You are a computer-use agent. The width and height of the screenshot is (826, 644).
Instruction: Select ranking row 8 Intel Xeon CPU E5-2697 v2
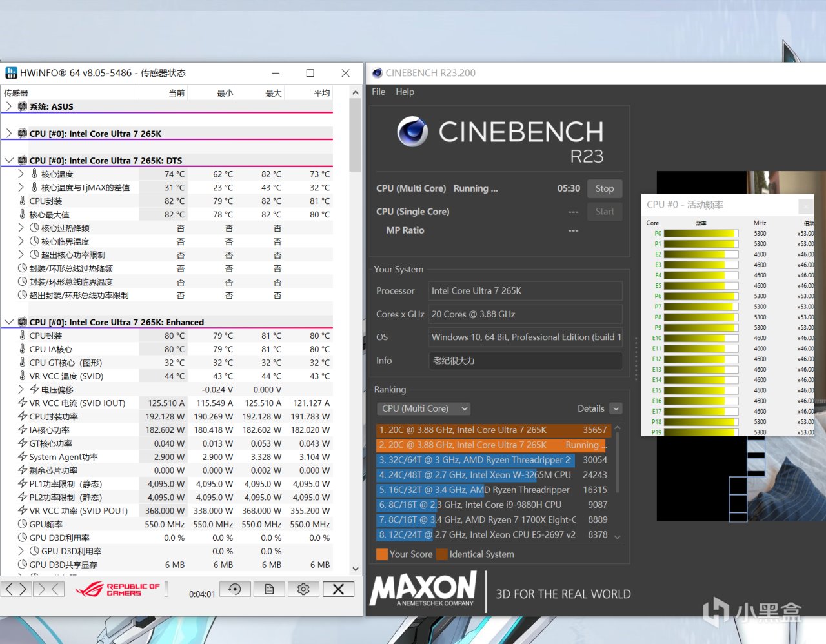pyautogui.click(x=492, y=534)
